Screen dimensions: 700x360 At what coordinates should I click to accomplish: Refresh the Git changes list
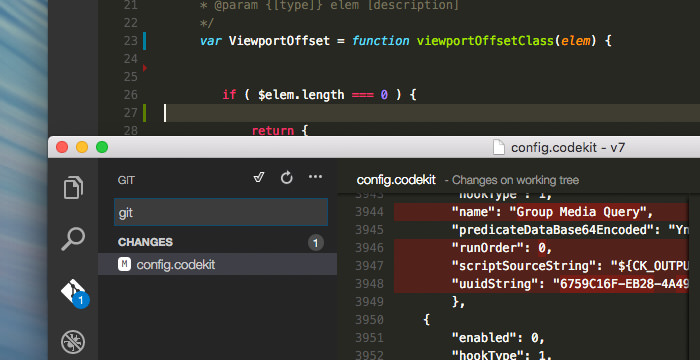point(287,178)
